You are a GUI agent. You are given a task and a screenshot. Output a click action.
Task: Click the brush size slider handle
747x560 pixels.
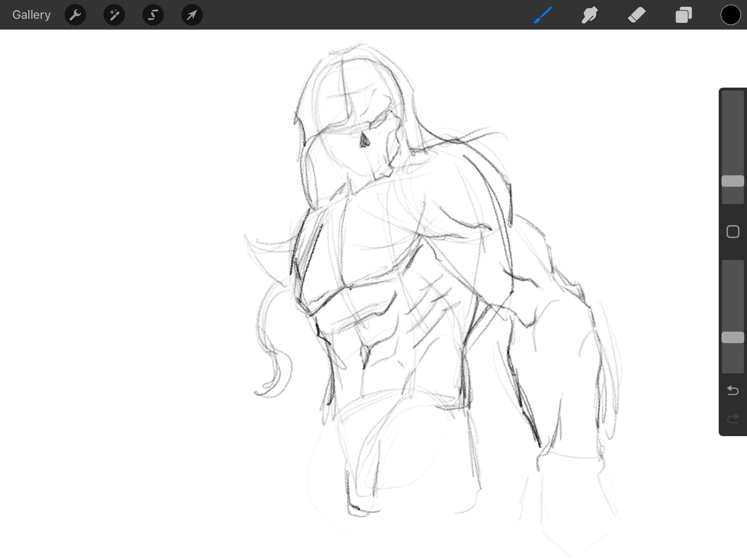[x=732, y=181]
